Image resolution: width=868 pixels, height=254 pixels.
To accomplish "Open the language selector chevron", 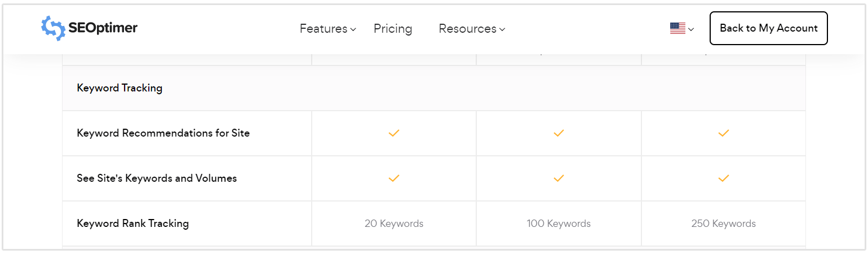I will click(x=691, y=29).
